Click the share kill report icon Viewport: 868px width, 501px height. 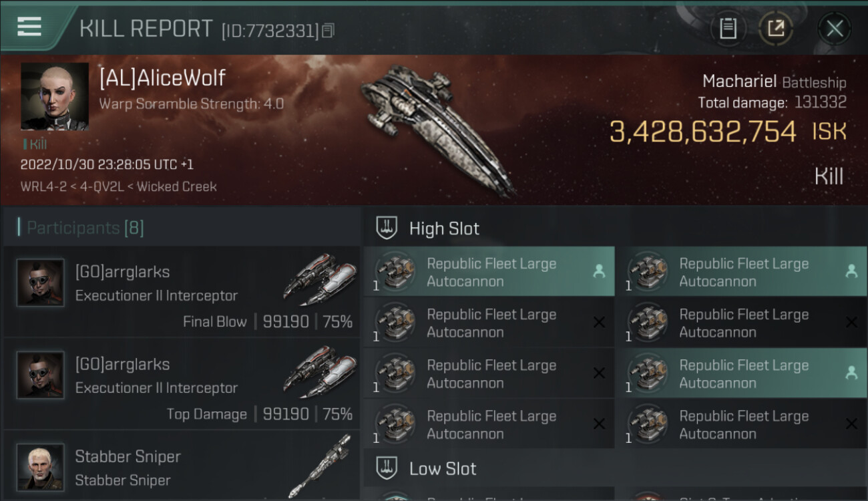[775, 29]
